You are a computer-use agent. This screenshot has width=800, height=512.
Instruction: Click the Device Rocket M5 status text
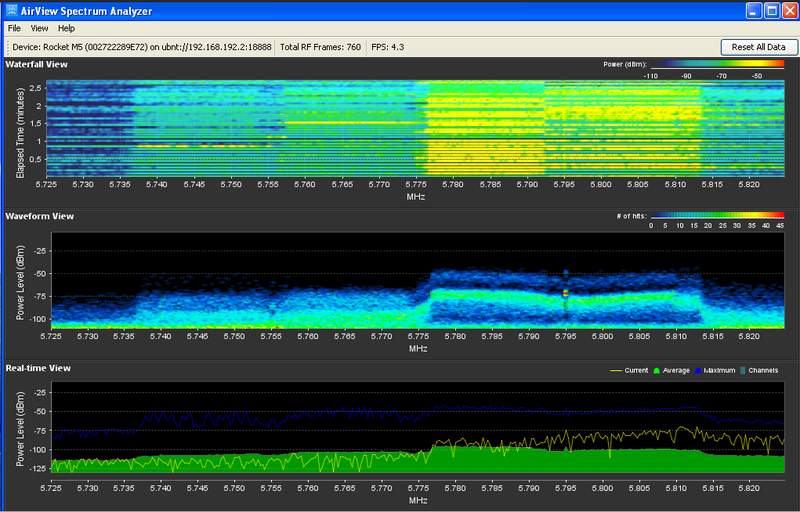pos(141,47)
